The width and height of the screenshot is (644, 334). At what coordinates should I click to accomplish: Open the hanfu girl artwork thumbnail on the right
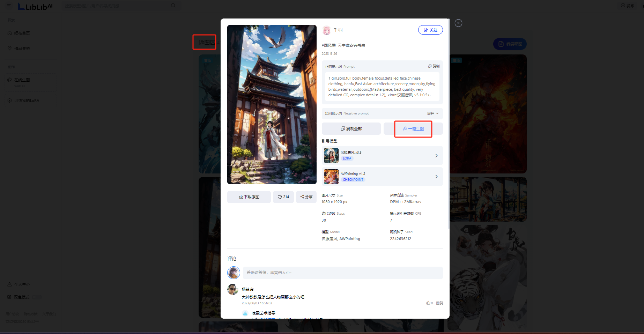[x=488, y=199]
